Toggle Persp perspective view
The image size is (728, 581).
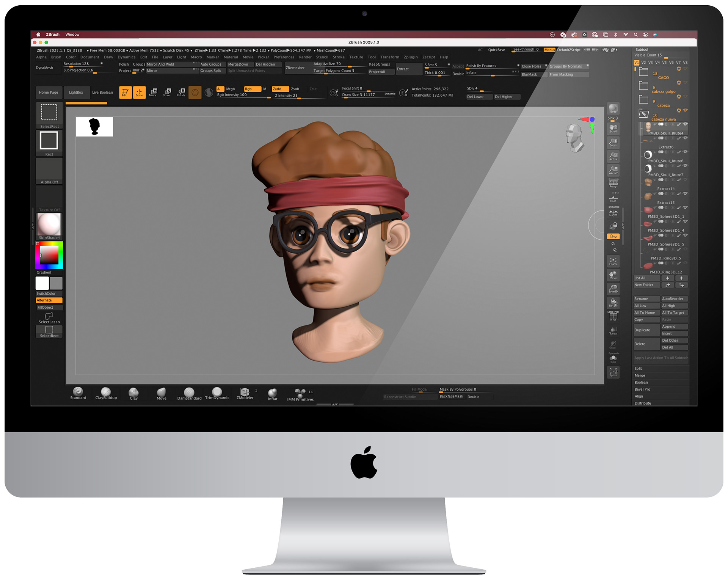[x=613, y=183]
